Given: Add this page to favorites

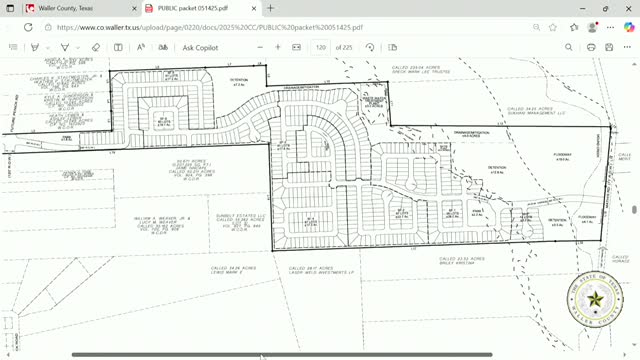Looking at the screenshot, I should [553, 27].
